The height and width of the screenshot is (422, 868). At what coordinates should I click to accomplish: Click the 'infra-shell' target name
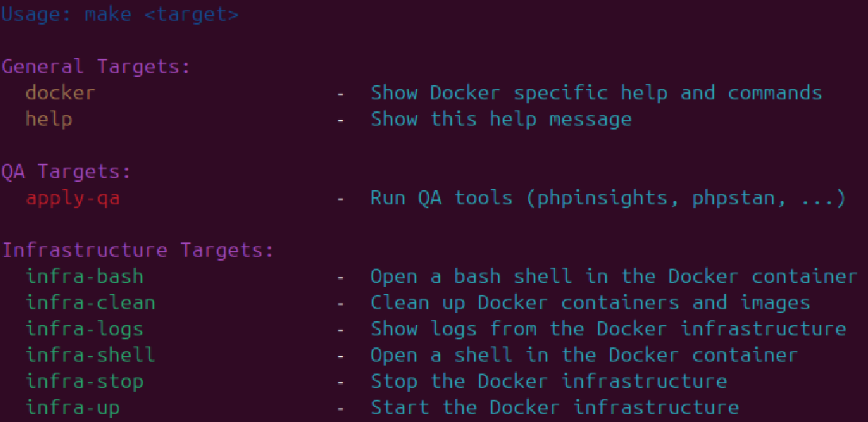[91, 355]
